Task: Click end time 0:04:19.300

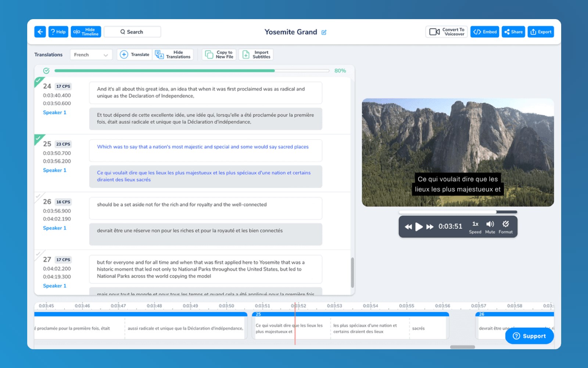Action: coord(57,277)
